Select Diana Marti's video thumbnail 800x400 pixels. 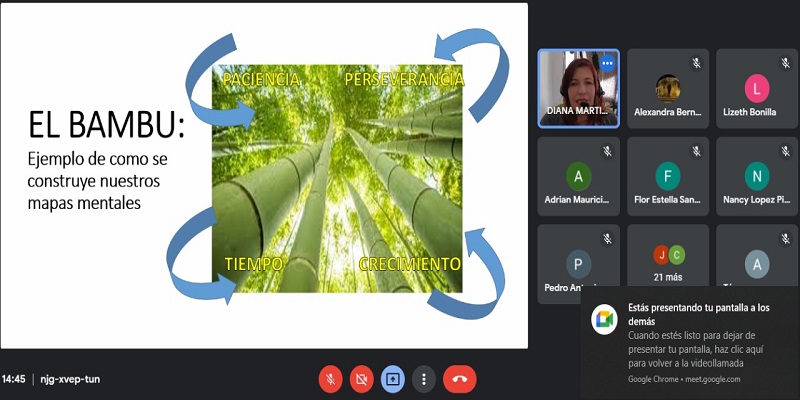click(578, 88)
